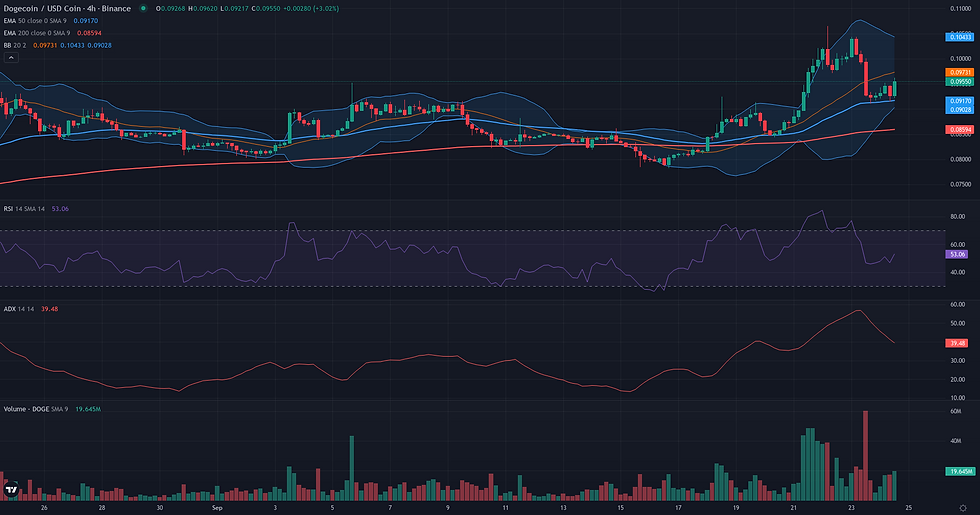Click the red 39.48 ADX axis label
The height and width of the screenshot is (515, 980).
point(958,343)
